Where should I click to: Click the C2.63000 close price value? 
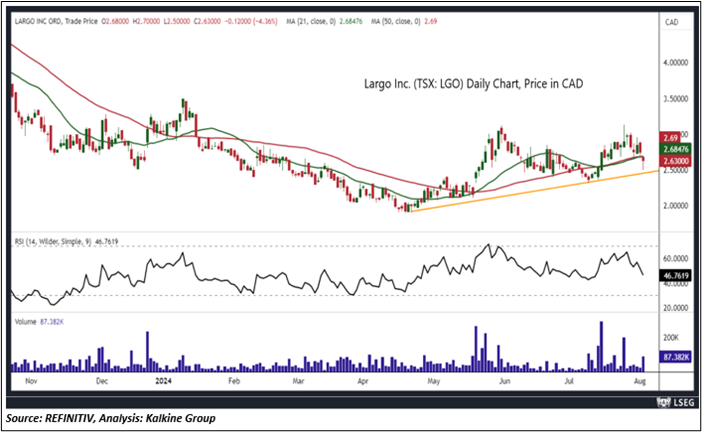pos(207,21)
